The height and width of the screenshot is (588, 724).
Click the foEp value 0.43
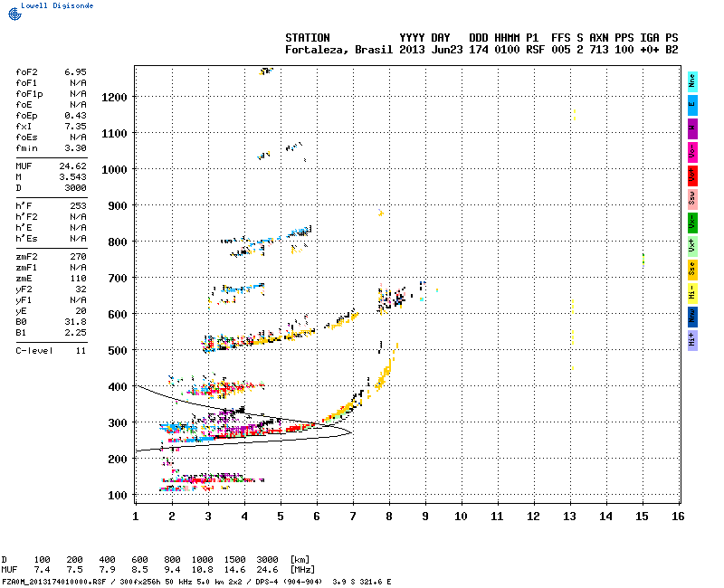click(75, 116)
